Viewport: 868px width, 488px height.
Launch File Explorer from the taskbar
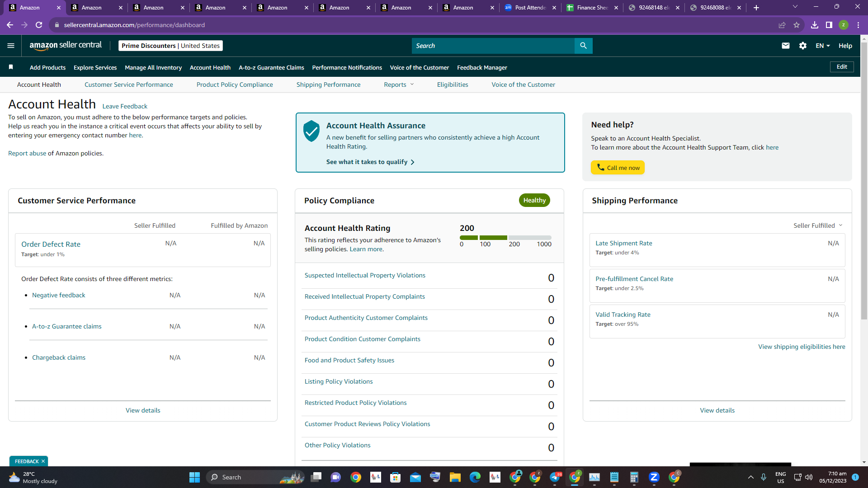[455, 477]
